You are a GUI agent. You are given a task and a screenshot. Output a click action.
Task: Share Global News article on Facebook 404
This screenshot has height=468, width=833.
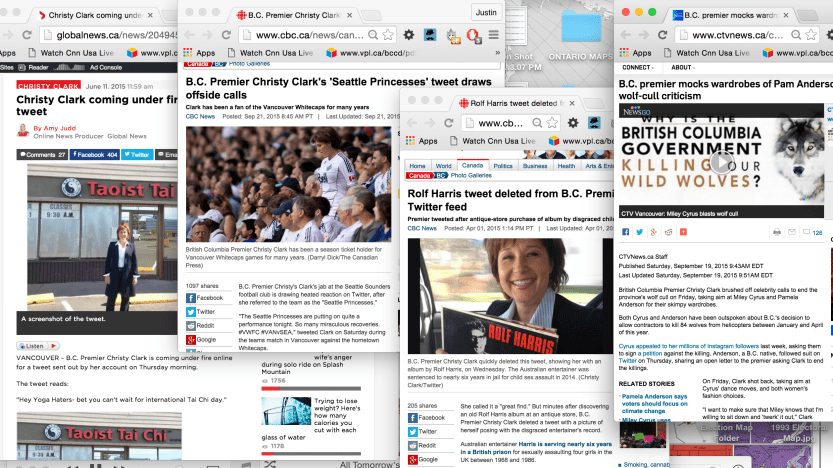(95, 155)
